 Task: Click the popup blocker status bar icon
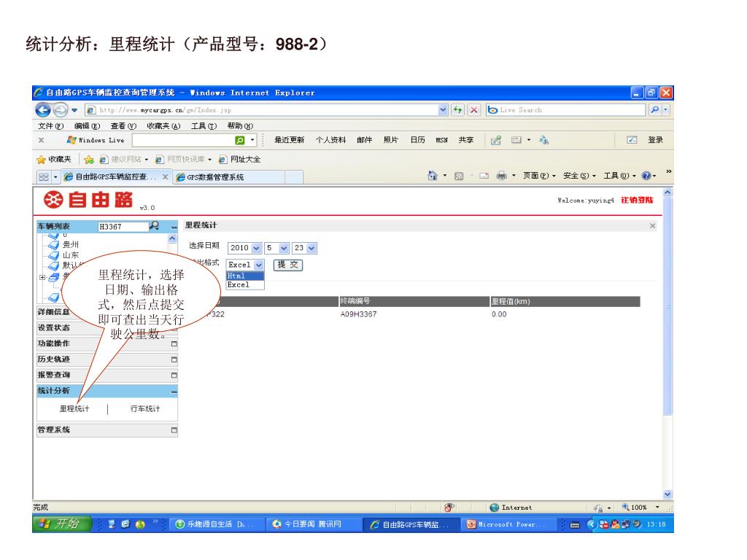449,507
